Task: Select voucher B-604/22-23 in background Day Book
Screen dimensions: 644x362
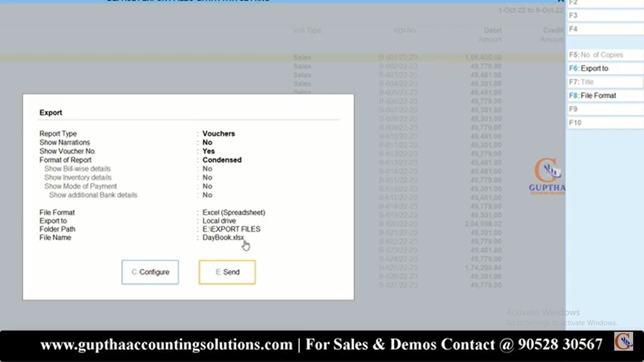Action: [x=398, y=84]
